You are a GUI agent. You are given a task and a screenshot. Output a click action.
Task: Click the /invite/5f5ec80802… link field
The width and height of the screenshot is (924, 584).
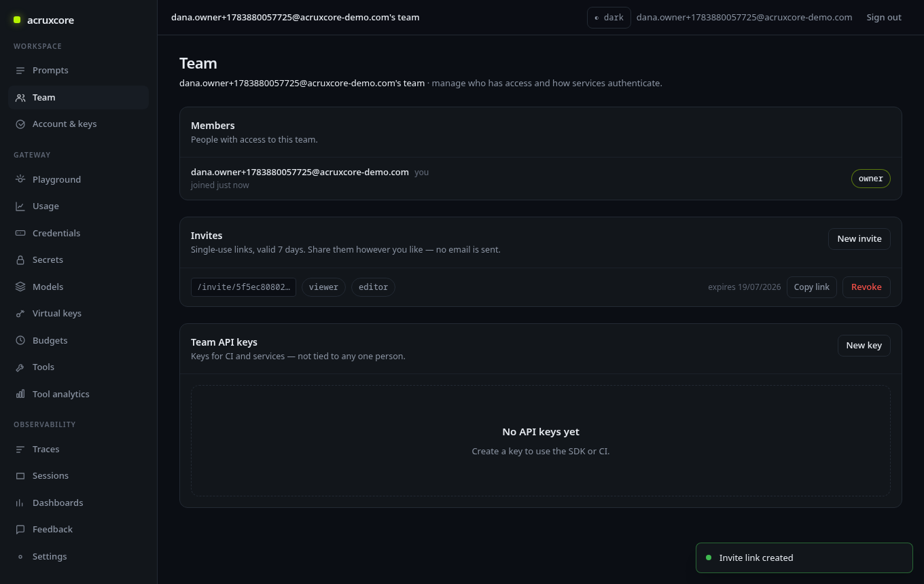click(243, 287)
